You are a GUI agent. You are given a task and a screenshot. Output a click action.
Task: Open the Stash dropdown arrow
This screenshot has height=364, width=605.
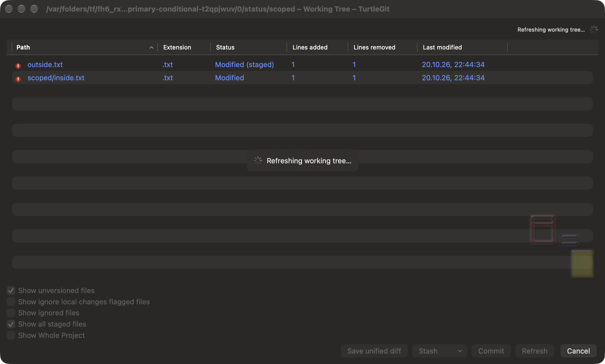click(460, 351)
